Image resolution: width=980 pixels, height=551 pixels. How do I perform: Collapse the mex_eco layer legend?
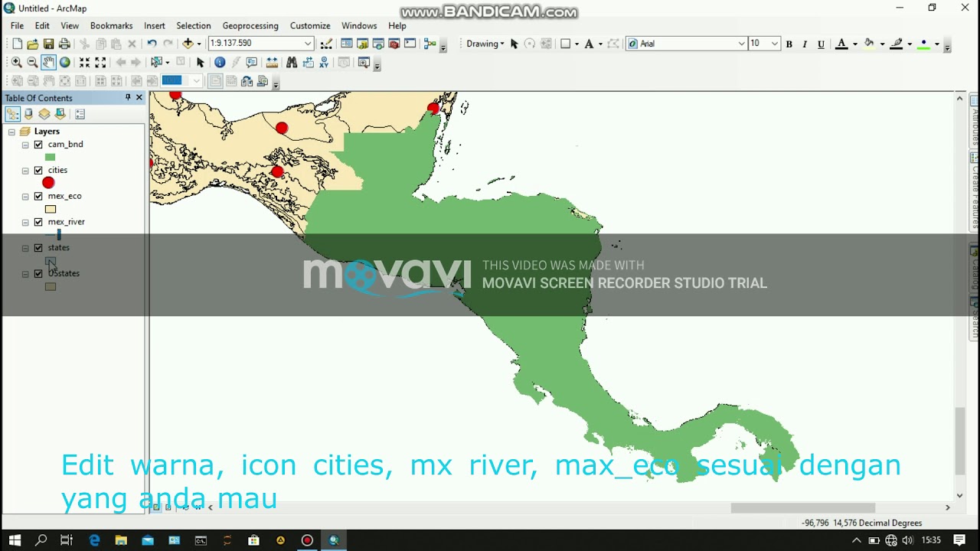pyautogui.click(x=25, y=197)
